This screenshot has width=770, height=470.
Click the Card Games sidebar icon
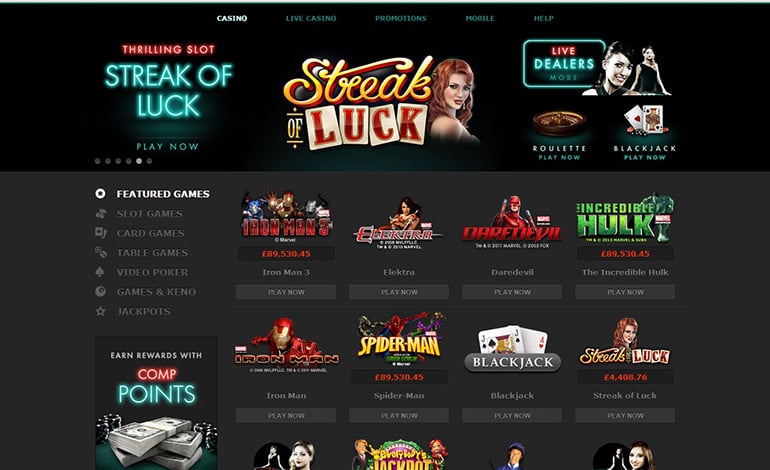click(100, 233)
